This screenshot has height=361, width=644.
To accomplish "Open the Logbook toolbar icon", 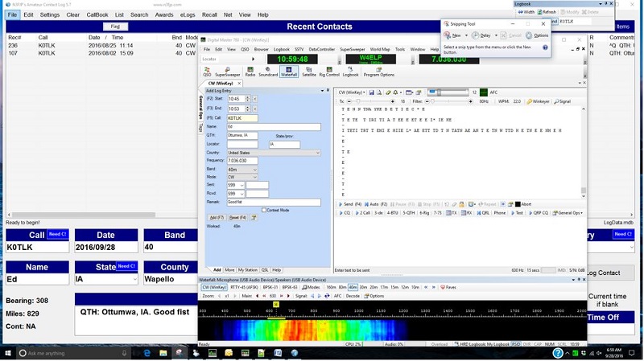I will (350, 72).
